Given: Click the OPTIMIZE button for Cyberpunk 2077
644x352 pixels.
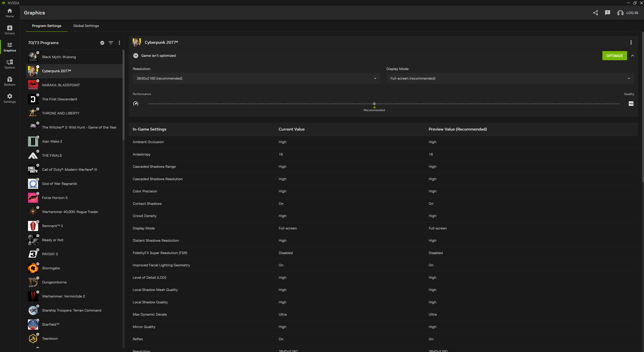Looking at the screenshot, I should pos(614,55).
